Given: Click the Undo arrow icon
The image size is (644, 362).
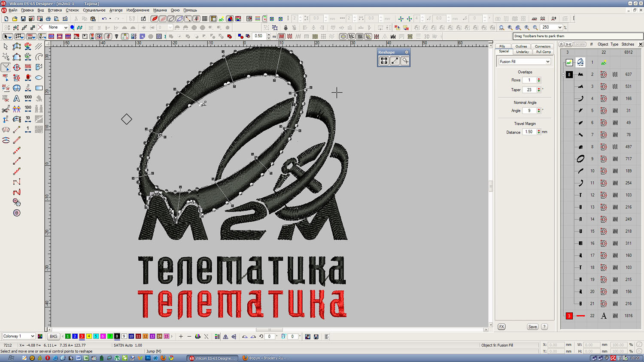Looking at the screenshot, I should [x=104, y=19].
